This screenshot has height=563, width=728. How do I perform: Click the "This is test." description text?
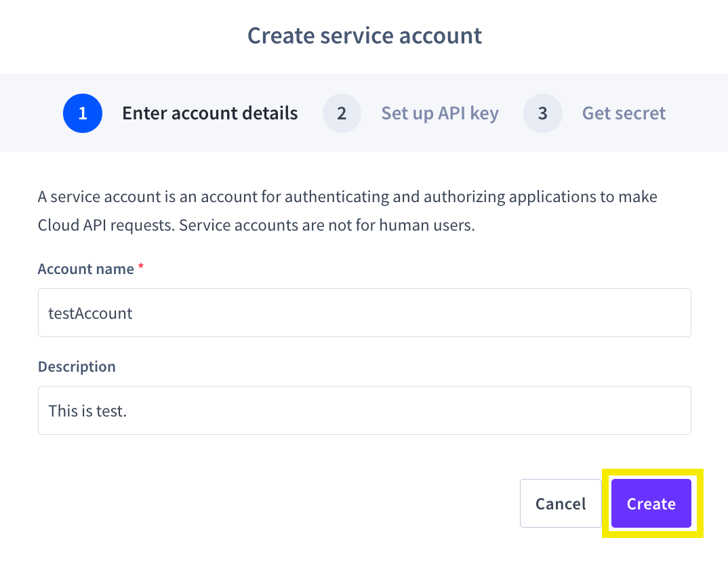pyautogui.click(x=87, y=410)
